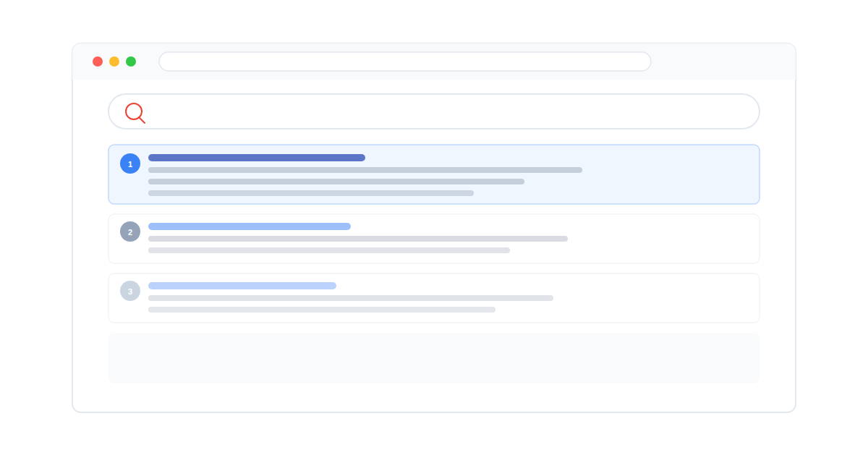Focus the browser address bar
Viewport: 868px width, 450px height.
coord(405,61)
